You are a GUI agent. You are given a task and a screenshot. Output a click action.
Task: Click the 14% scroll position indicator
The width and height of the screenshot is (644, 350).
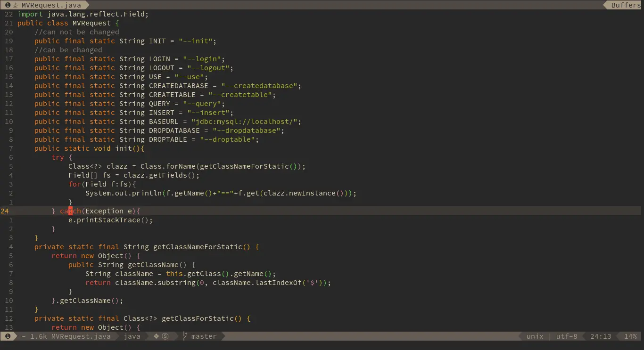tap(630, 336)
